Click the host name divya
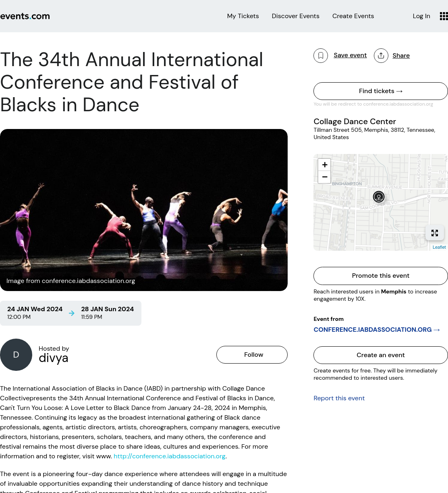The image size is (448, 493). 53,358
